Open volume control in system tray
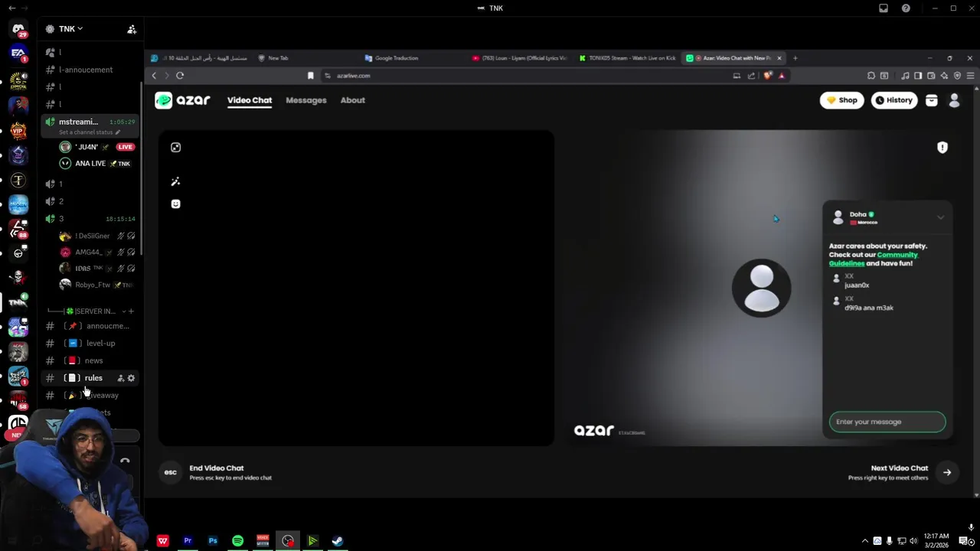Screen dimensions: 980x551 pyautogui.click(x=913, y=541)
